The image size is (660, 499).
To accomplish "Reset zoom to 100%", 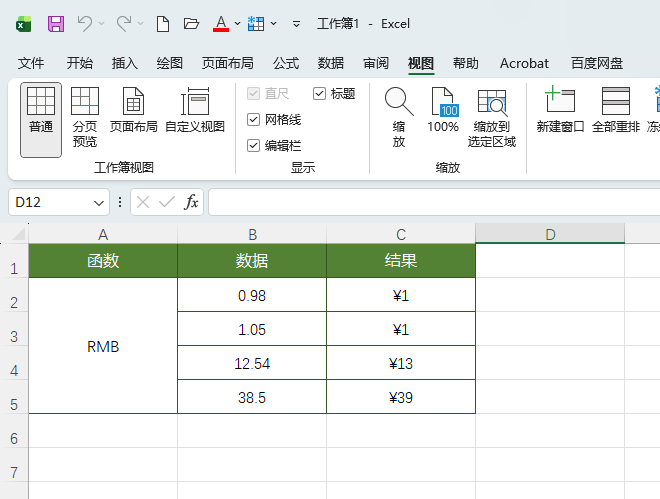I will coord(443,109).
